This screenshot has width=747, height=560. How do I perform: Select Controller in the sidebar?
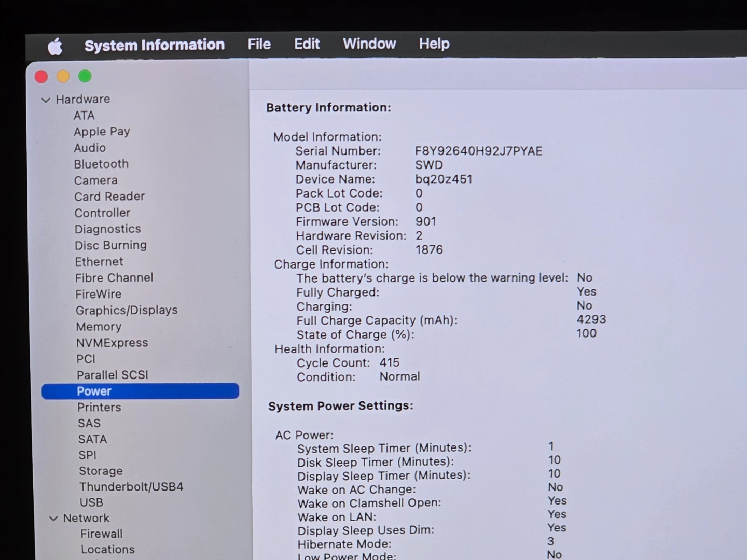point(102,213)
